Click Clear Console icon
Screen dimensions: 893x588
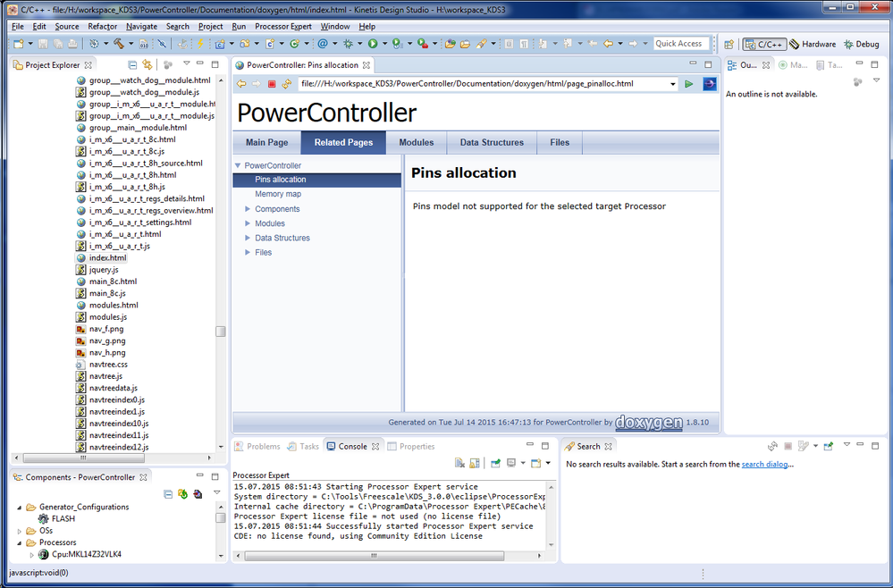click(459, 464)
